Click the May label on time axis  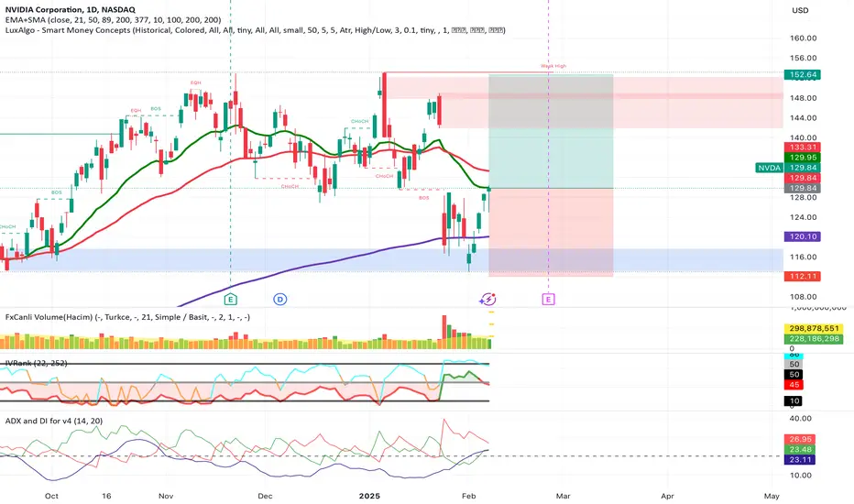[x=772, y=496]
